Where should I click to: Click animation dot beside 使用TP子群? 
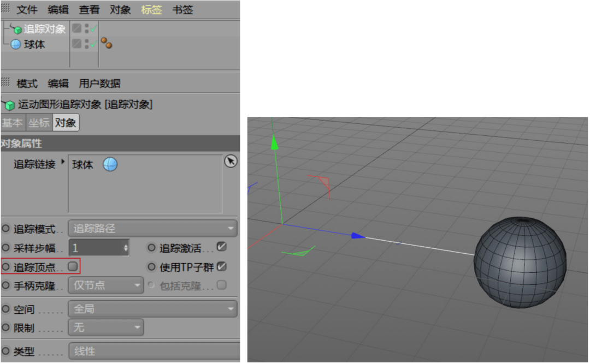tap(151, 267)
